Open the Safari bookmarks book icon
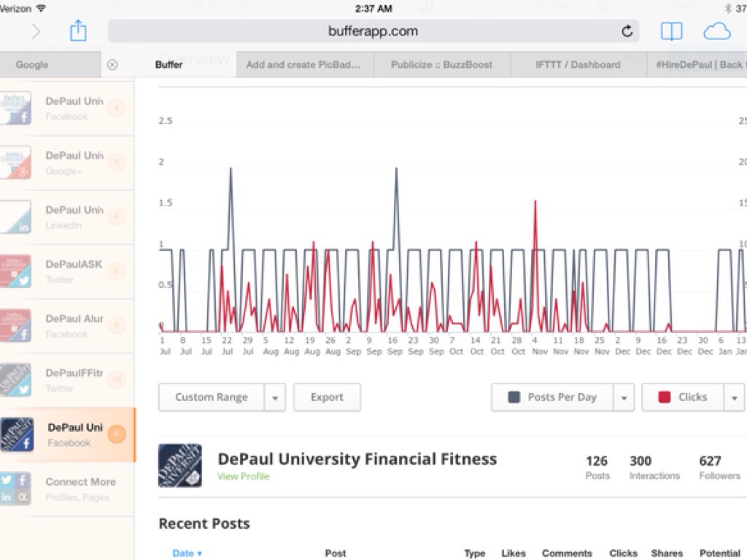 point(671,31)
